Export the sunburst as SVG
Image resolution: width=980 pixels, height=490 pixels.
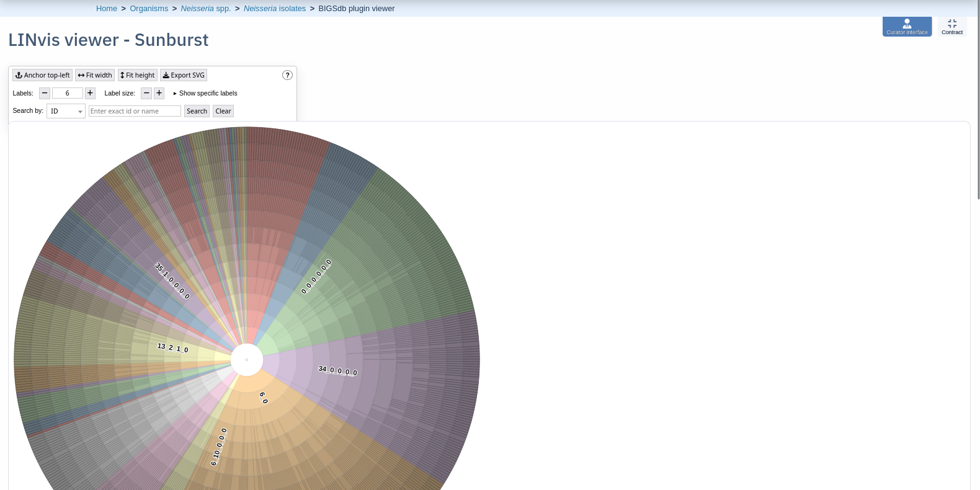coord(184,75)
